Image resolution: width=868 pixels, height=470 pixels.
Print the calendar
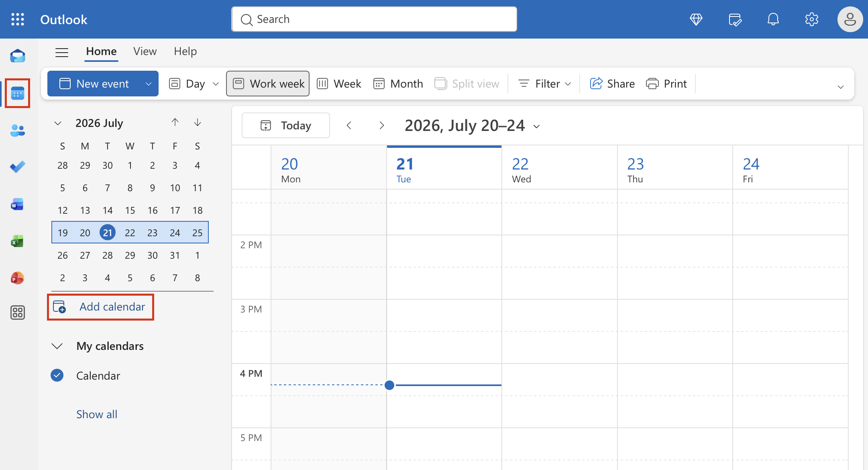pos(666,84)
